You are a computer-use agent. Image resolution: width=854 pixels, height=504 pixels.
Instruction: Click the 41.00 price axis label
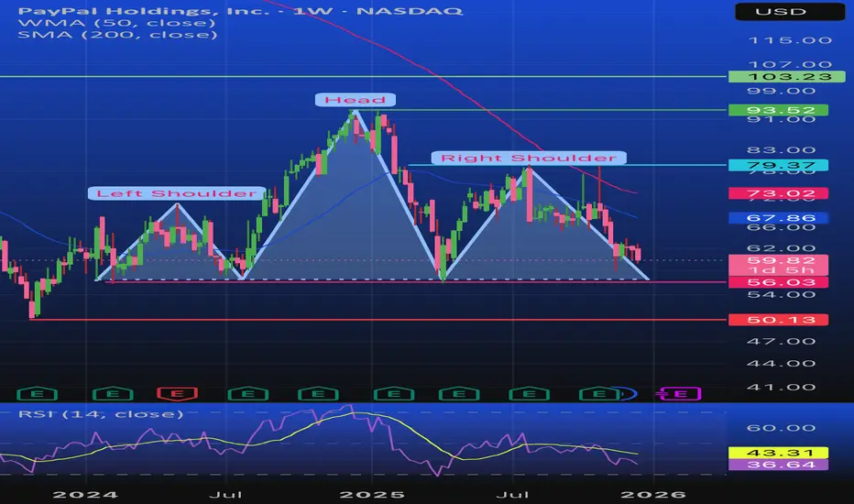click(781, 388)
